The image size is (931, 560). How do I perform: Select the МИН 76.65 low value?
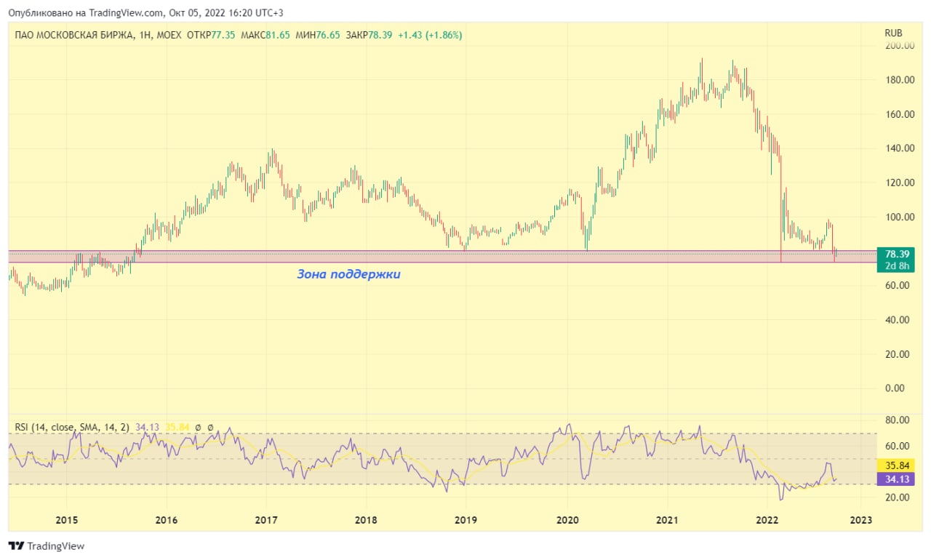pos(319,35)
